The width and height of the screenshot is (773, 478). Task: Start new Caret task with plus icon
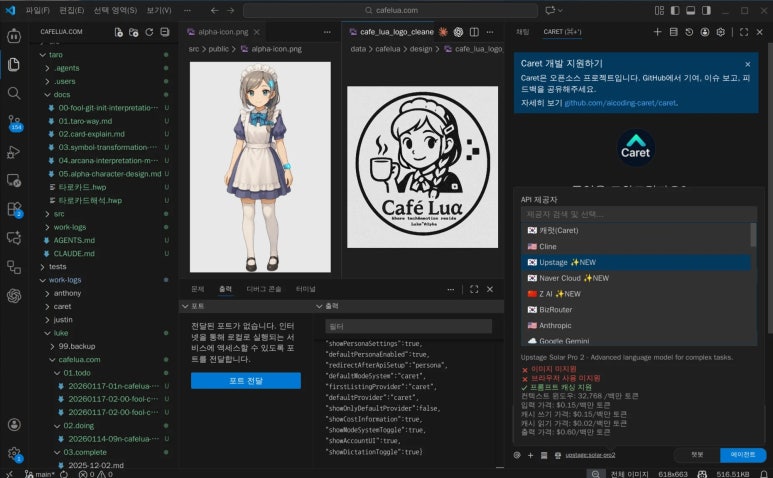(657, 32)
